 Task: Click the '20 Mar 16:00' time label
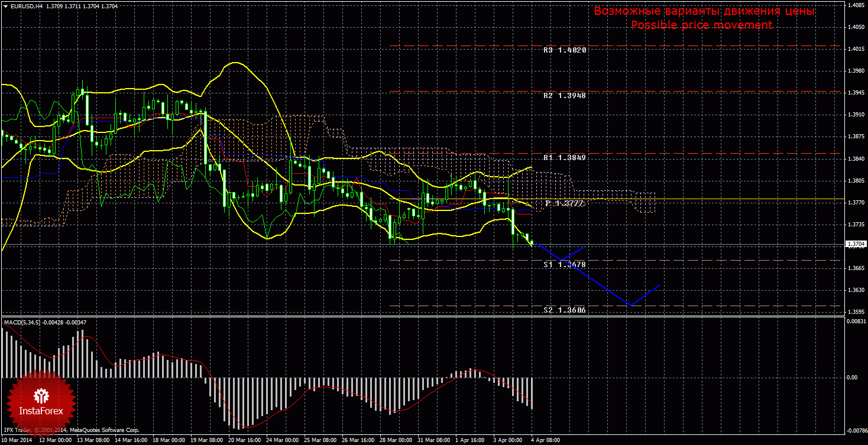point(243,440)
